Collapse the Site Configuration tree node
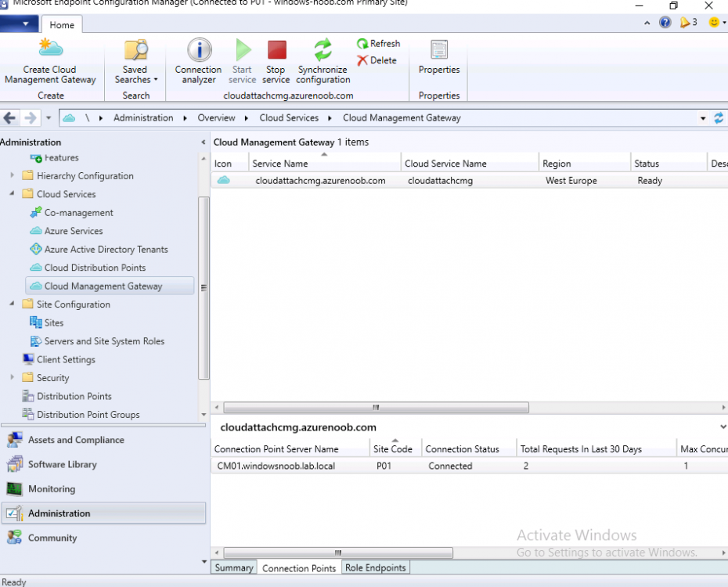Screen dimensions: 728x587 point(12,304)
